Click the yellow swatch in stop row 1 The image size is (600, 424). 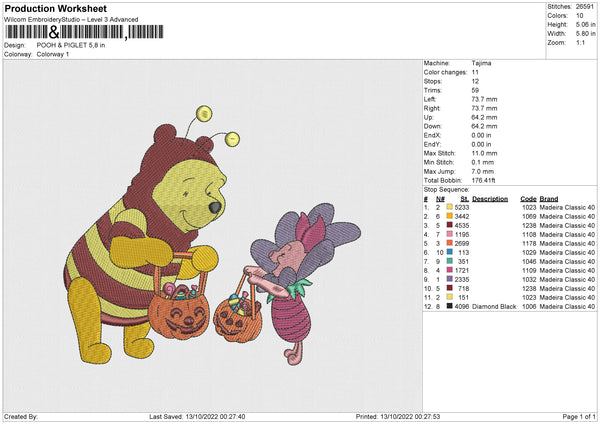[450, 207]
